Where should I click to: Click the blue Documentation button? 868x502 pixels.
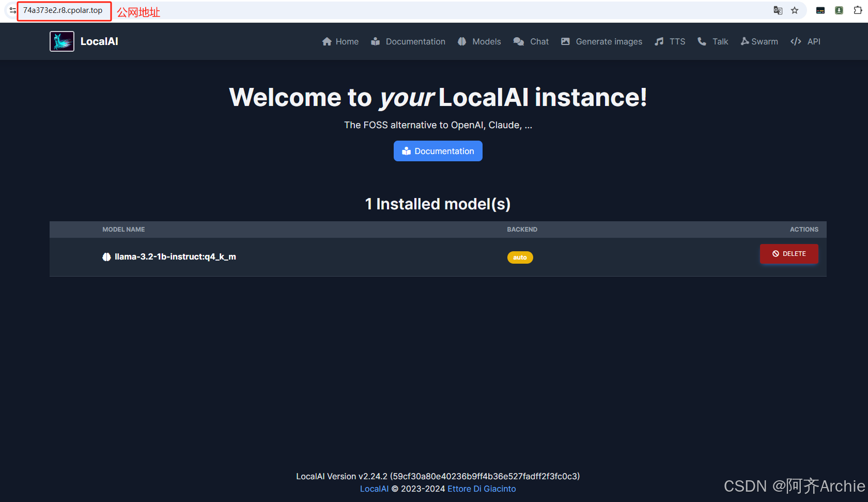click(x=438, y=151)
